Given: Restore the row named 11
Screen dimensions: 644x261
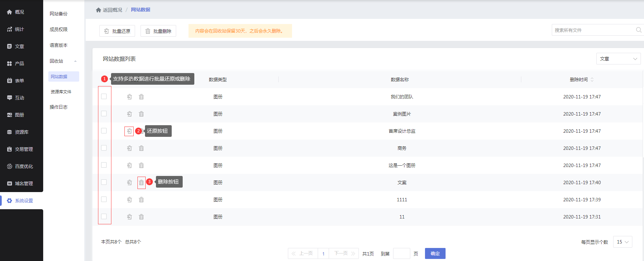Looking at the screenshot, I should (129, 217).
